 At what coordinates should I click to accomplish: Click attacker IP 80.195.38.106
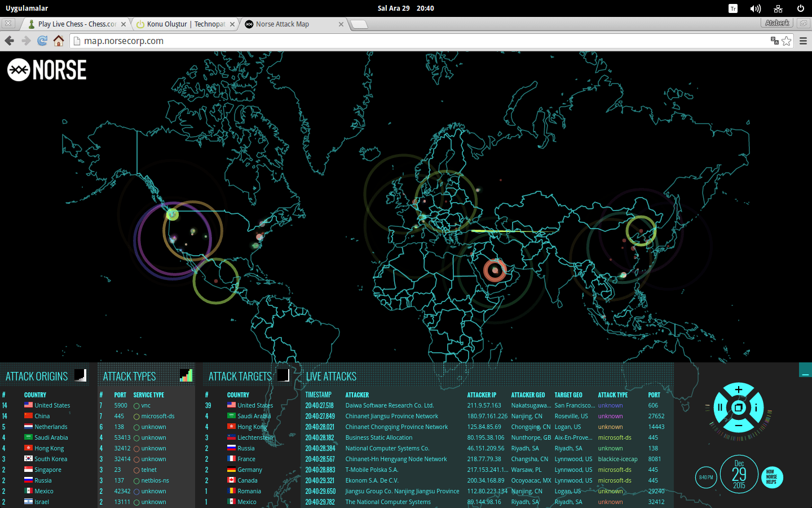pyautogui.click(x=486, y=437)
